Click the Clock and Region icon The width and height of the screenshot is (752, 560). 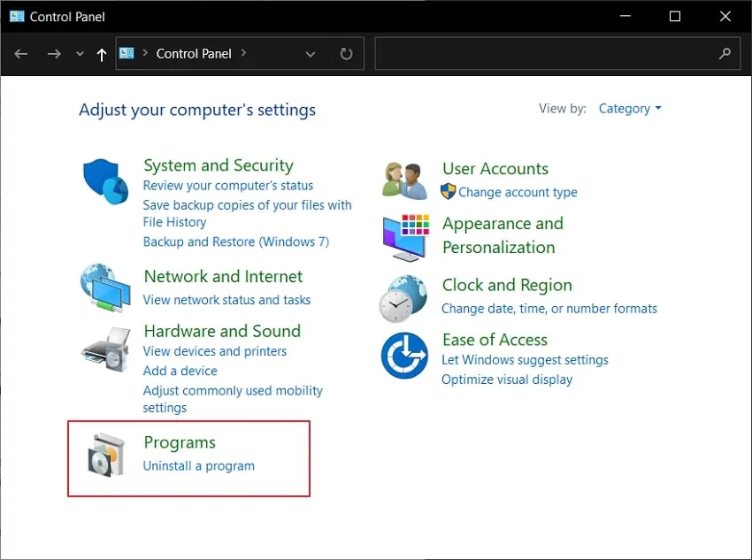(403, 298)
